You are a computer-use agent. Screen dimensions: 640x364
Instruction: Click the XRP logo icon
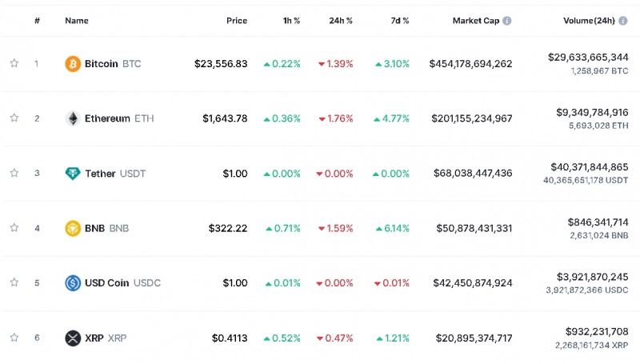[x=73, y=338]
